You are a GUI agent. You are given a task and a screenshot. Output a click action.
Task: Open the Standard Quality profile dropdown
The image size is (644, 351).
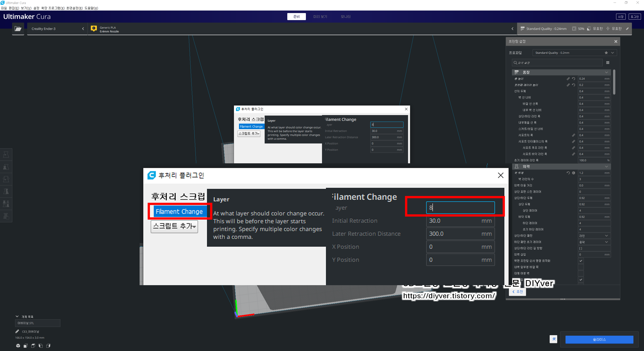click(575, 53)
